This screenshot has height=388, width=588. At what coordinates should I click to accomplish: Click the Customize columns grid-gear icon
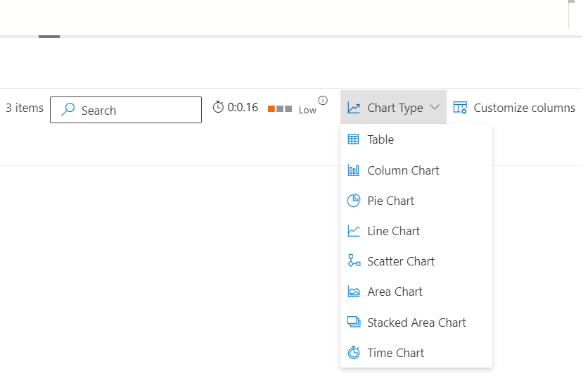pyautogui.click(x=460, y=108)
